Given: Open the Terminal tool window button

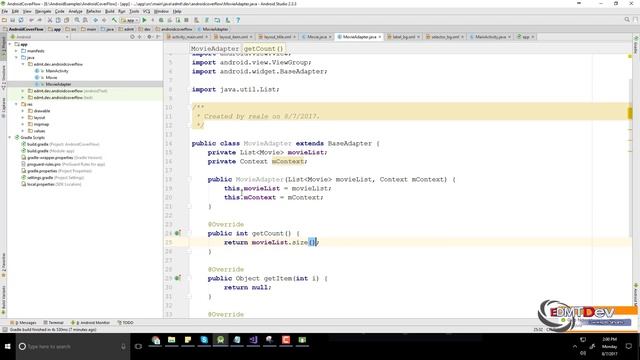Looking at the screenshot, I should pyautogui.click(x=53, y=322).
